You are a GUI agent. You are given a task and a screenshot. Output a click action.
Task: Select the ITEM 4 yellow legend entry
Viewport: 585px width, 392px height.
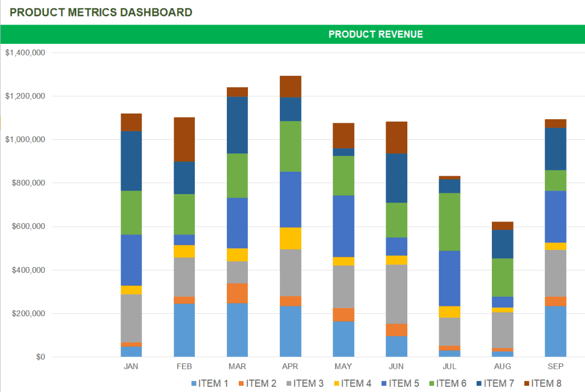(x=352, y=383)
